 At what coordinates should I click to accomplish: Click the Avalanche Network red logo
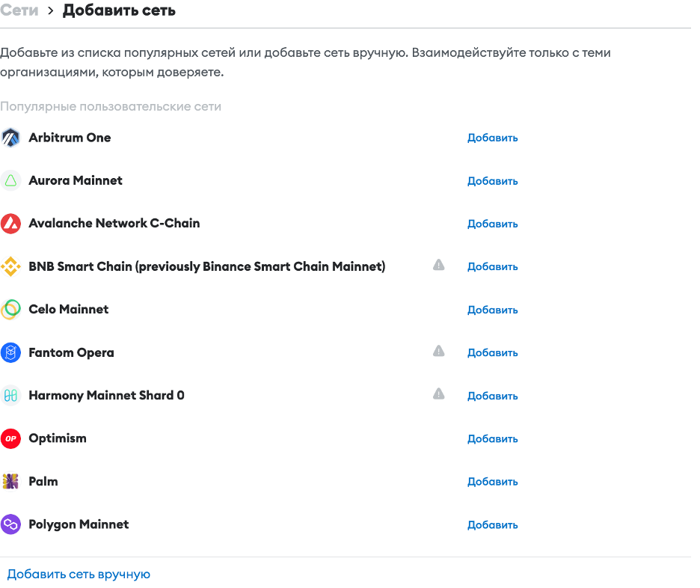coord(10,224)
